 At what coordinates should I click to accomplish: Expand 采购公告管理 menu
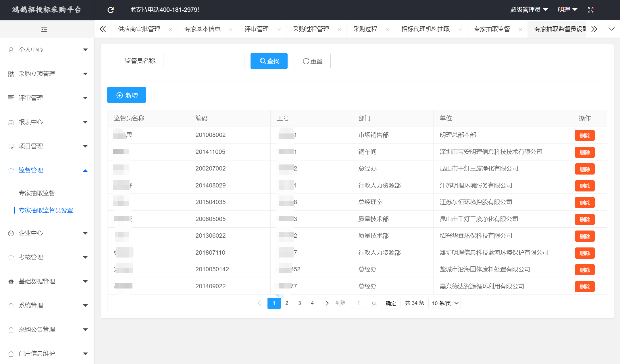47,330
